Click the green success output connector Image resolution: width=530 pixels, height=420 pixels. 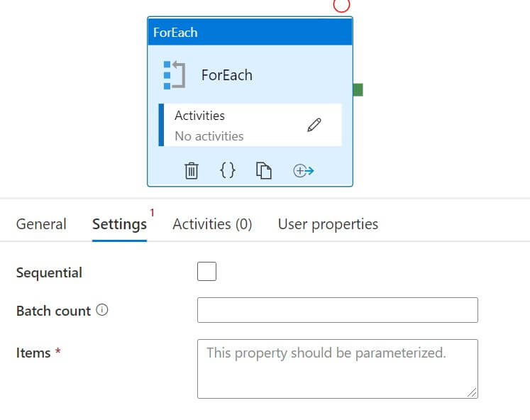[358, 89]
